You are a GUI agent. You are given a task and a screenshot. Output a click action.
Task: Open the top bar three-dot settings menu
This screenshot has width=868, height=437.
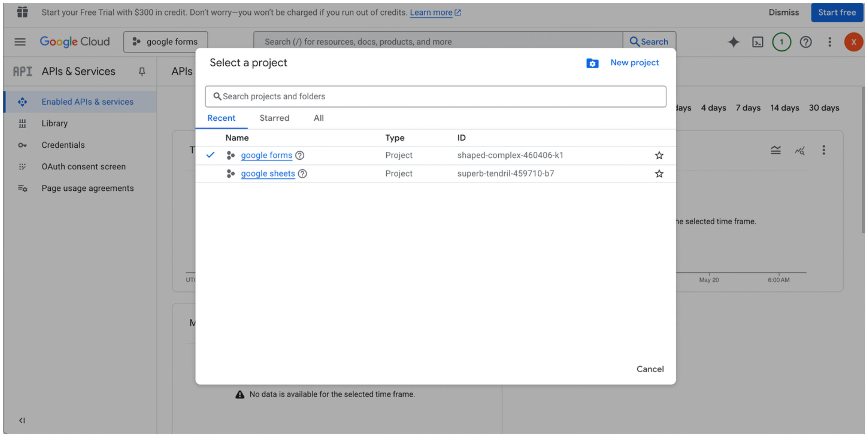(x=830, y=42)
